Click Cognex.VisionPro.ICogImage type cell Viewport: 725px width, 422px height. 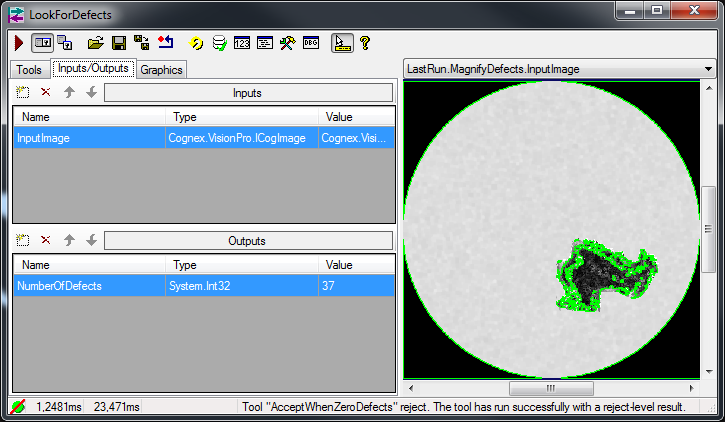pos(242,138)
